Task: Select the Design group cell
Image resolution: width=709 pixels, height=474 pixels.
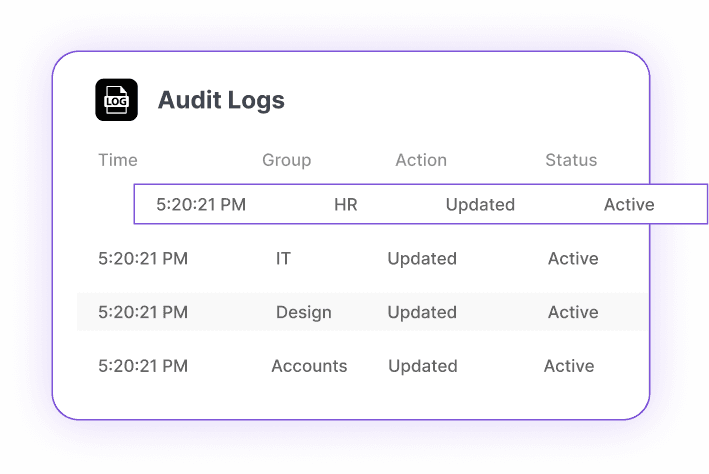Action: tap(303, 313)
